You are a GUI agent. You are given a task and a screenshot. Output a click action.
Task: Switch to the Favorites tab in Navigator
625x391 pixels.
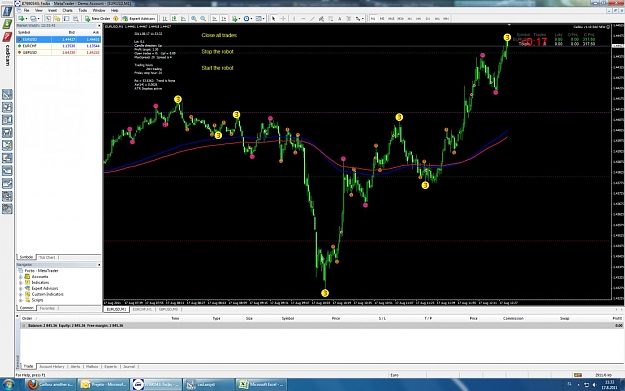click(x=47, y=308)
